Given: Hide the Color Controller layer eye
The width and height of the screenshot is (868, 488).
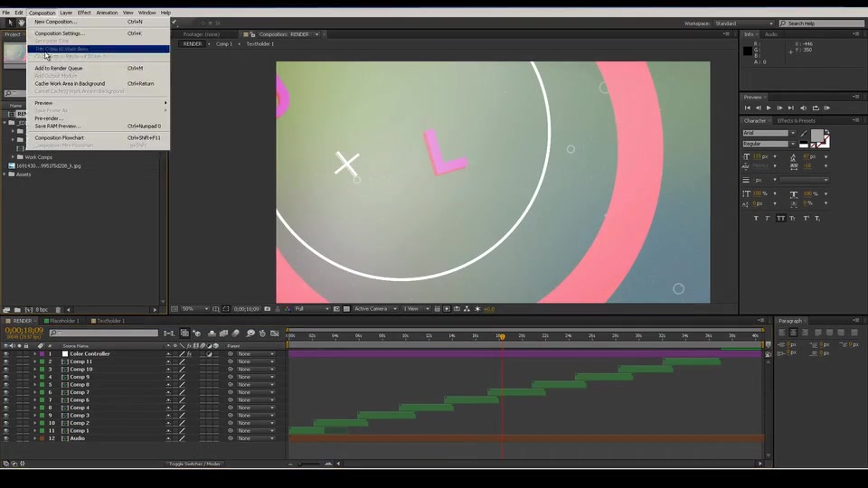Looking at the screenshot, I should 6,354.
